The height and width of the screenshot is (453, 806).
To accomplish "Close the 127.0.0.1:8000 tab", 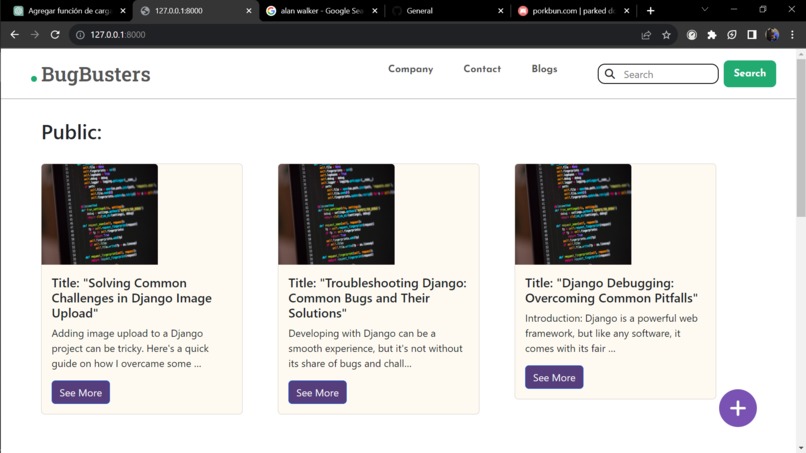I will click(x=249, y=10).
